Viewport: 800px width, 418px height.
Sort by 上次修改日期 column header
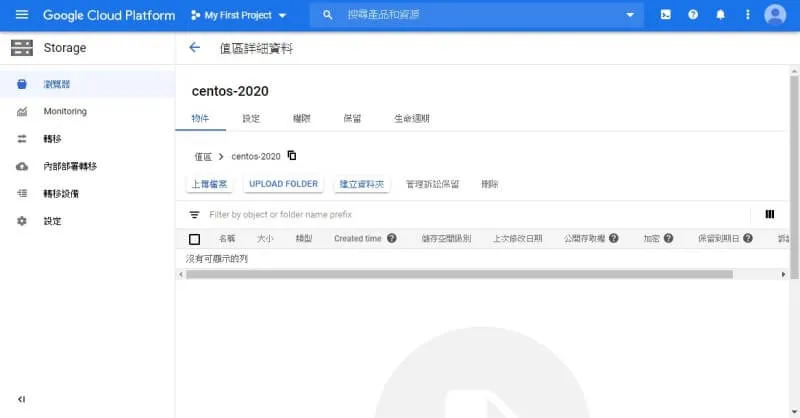point(517,238)
